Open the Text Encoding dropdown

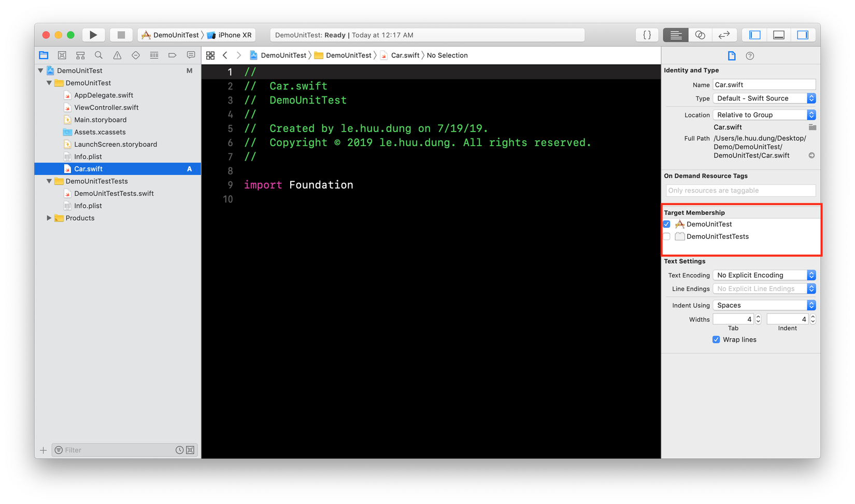click(764, 275)
